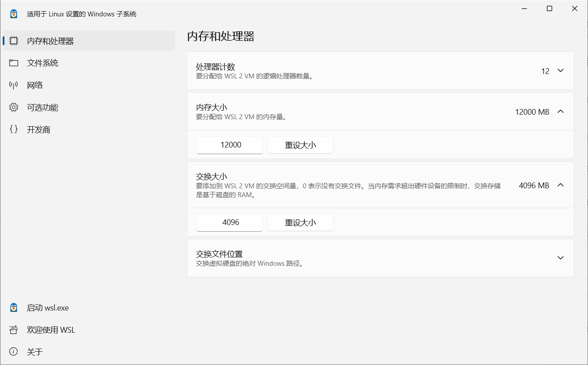Expand the 交换文件位置 section
Viewport: 588px width, 365px height.
561,258
